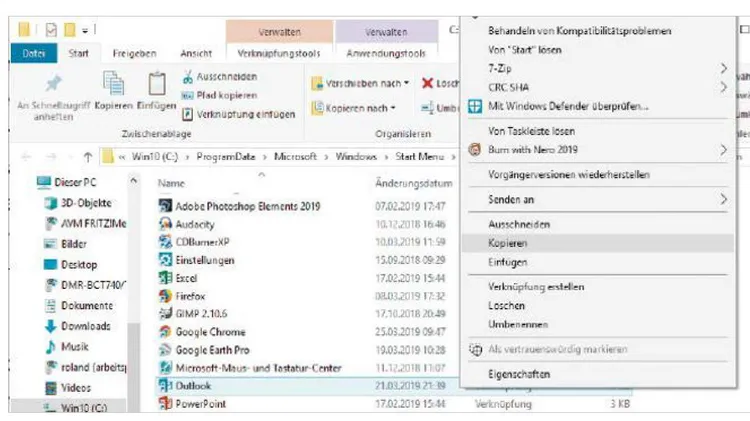Expand the 7-Zip submenu arrow
The width and height of the screenshot is (750, 421).
point(723,68)
